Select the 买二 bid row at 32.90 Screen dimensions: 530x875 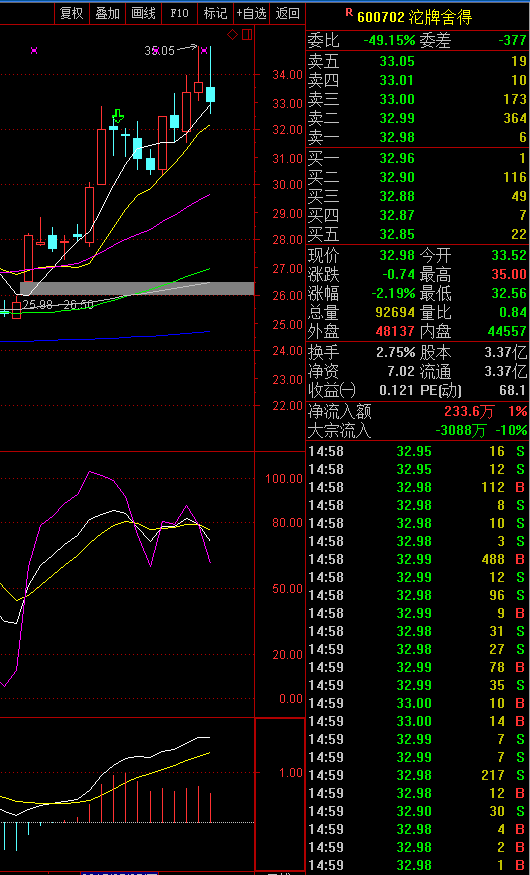pos(417,177)
